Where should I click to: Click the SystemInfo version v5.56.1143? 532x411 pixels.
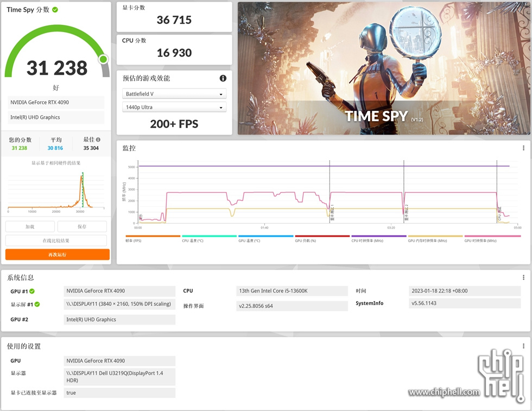(x=465, y=303)
